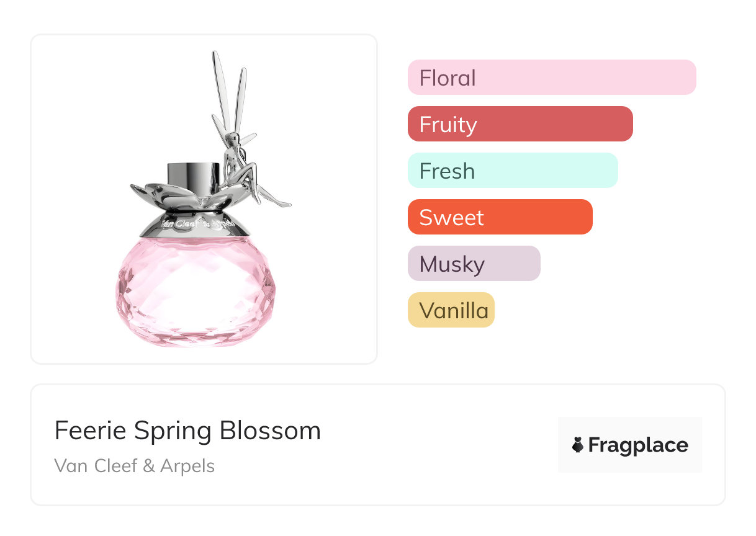Screen dimensions: 756x536
Task: Click the engraved brand name on bottle collar
Action: [194, 223]
